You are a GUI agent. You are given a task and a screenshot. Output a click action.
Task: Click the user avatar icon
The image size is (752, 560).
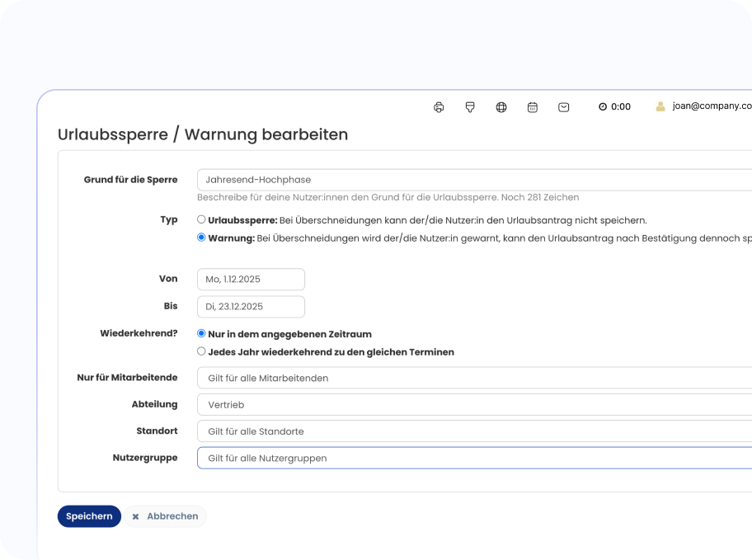coord(660,106)
